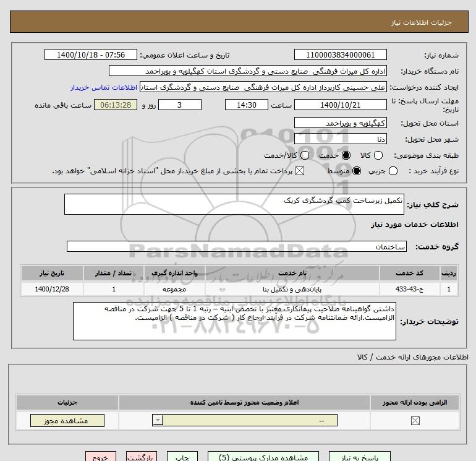The image size is (476, 461).
Task: Click the جزئیات column header in licenses table
Action: click(x=67, y=402)
